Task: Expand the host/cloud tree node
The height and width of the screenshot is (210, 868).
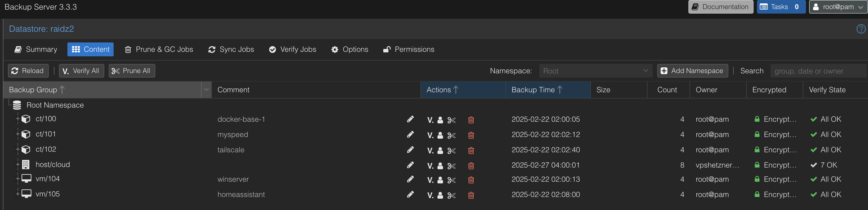Action: (x=18, y=164)
